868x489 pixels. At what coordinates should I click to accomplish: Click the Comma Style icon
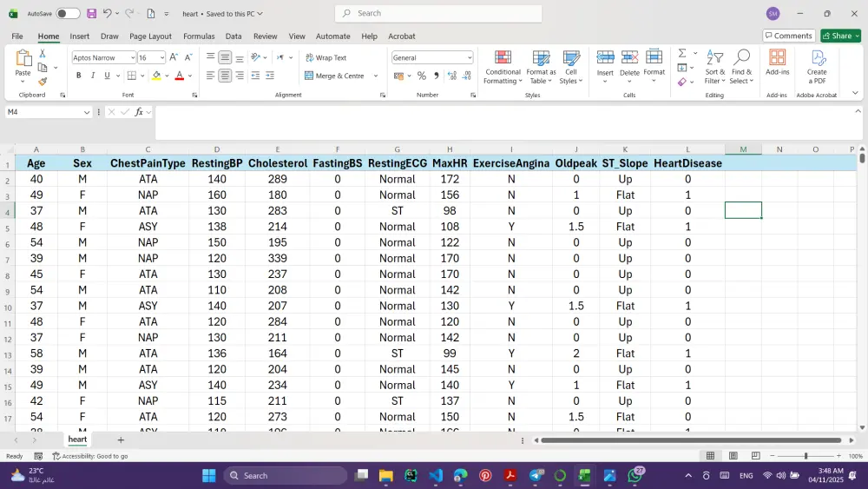click(437, 76)
